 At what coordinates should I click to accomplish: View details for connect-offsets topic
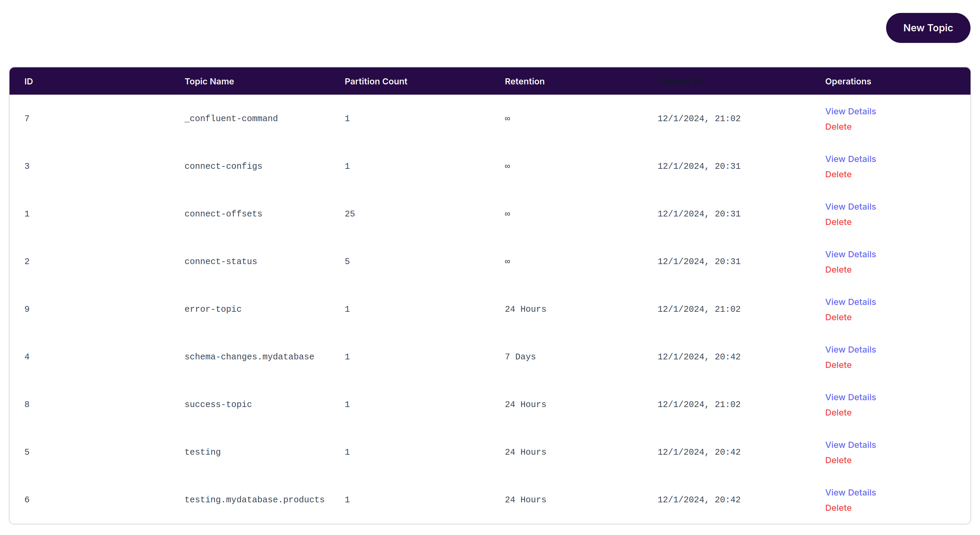click(851, 206)
